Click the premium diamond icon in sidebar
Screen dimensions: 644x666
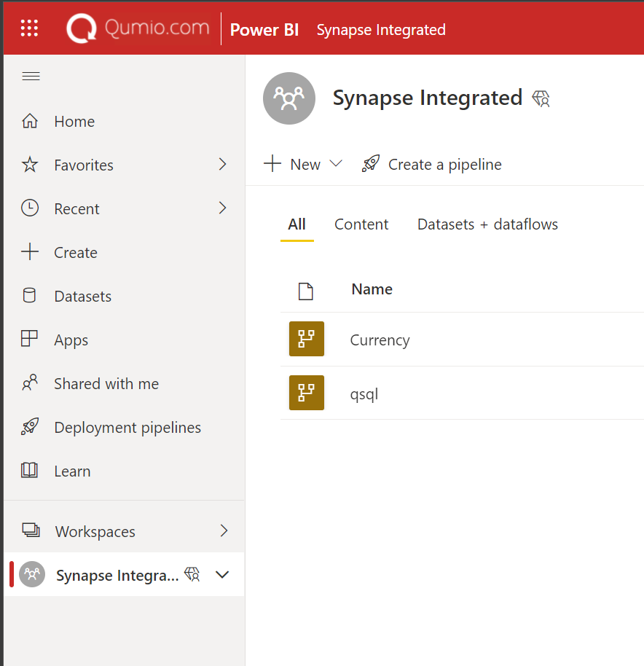[192, 574]
